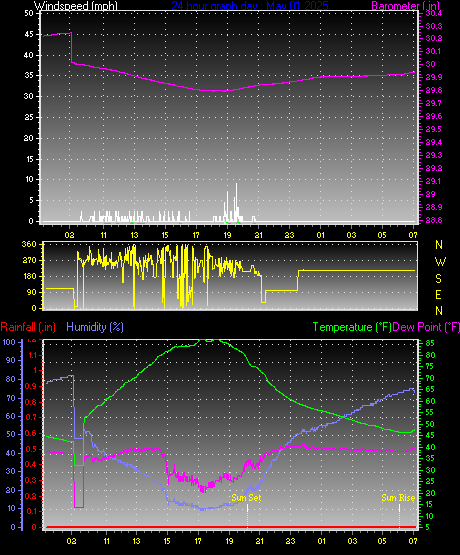460x555 pixels.
Task: Click the 85 value on temperature axis
Action: pyautogui.click(x=430, y=343)
